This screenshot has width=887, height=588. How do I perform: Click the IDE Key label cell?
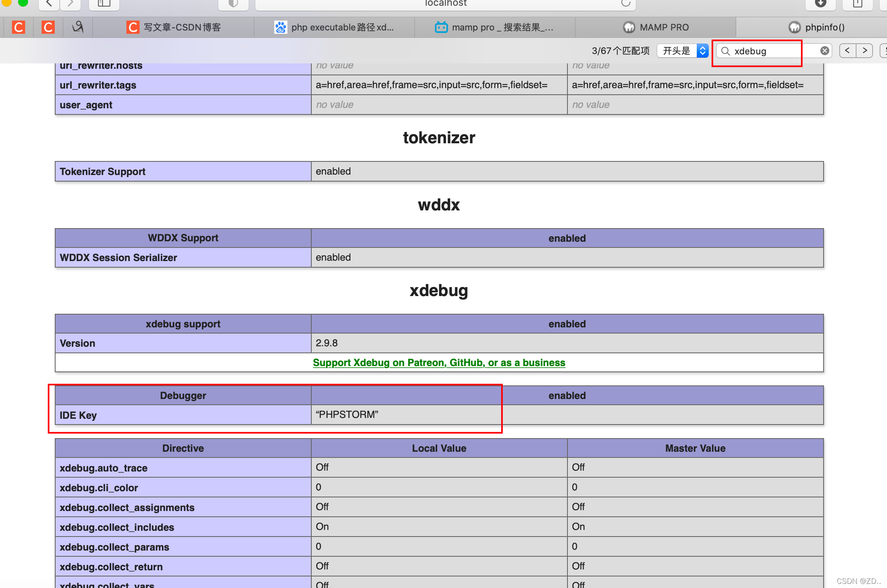(183, 415)
